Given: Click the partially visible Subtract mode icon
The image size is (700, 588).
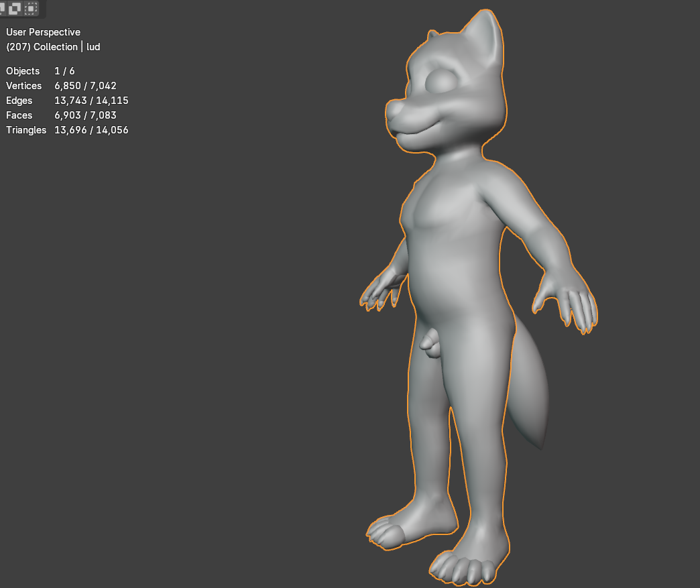Looking at the screenshot, I should [x=3, y=9].
